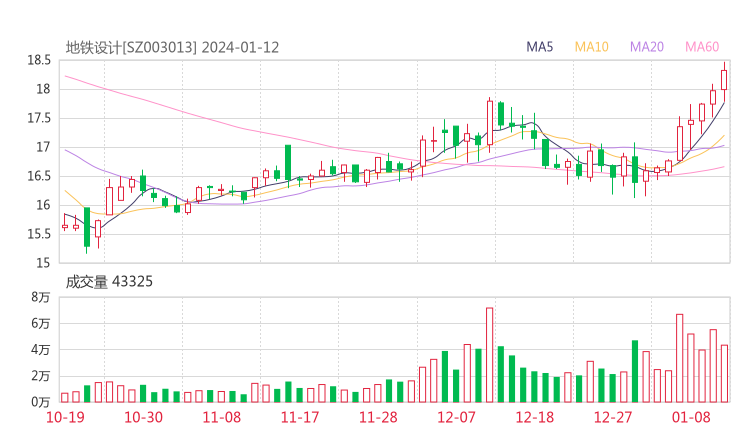The image size is (740, 440).
Task: Toggle the MA10 legend entry
Action: [x=591, y=47]
